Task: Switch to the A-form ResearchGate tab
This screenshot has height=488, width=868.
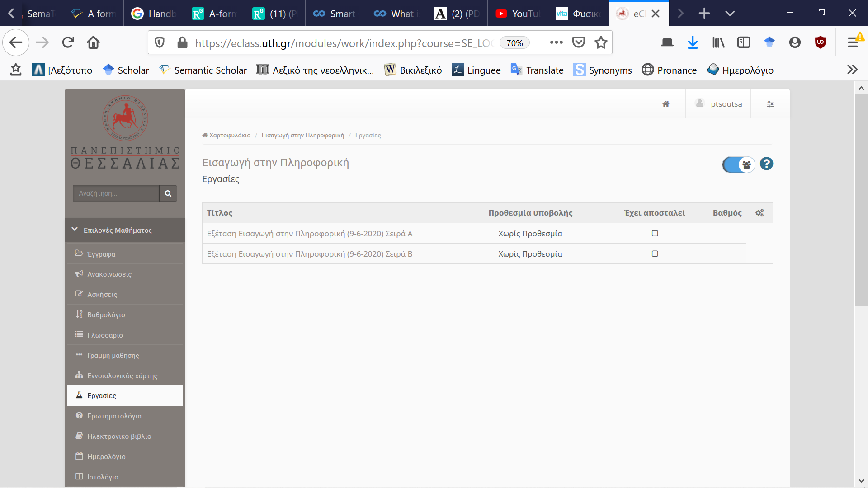Action: coord(214,14)
